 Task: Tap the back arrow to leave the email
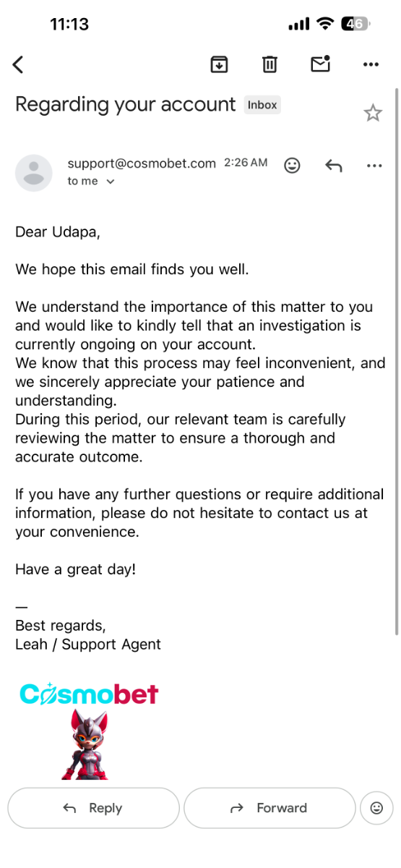19,64
